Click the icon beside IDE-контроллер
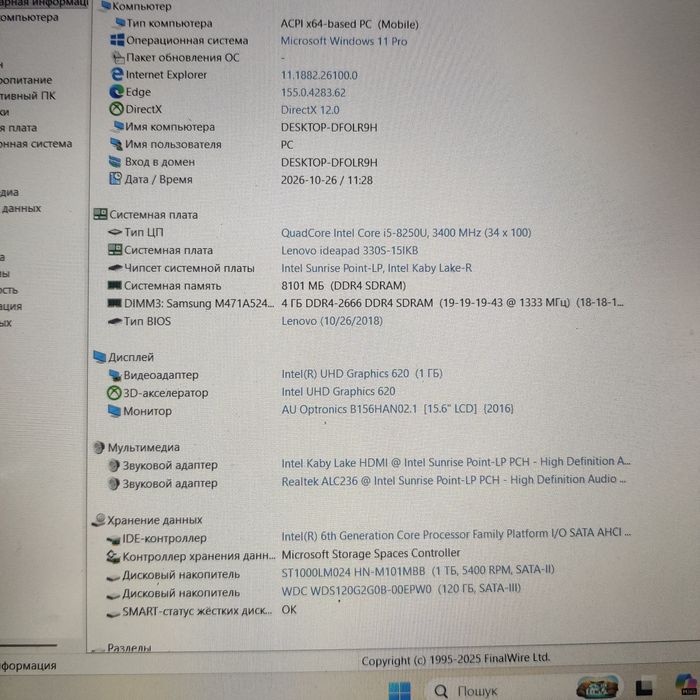The width and height of the screenshot is (700, 700). pyautogui.click(x=113, y=540)
